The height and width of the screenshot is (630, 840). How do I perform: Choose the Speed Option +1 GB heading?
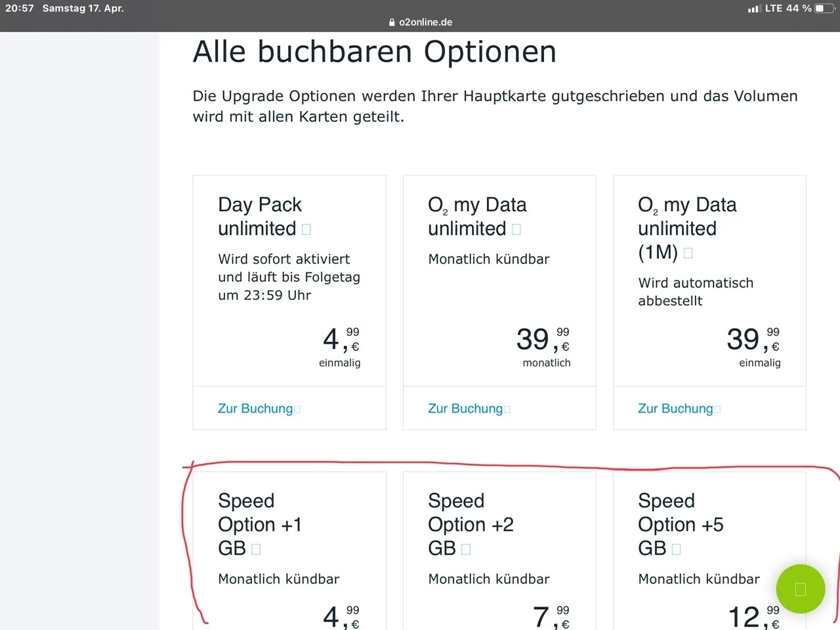tap(260, 524)
